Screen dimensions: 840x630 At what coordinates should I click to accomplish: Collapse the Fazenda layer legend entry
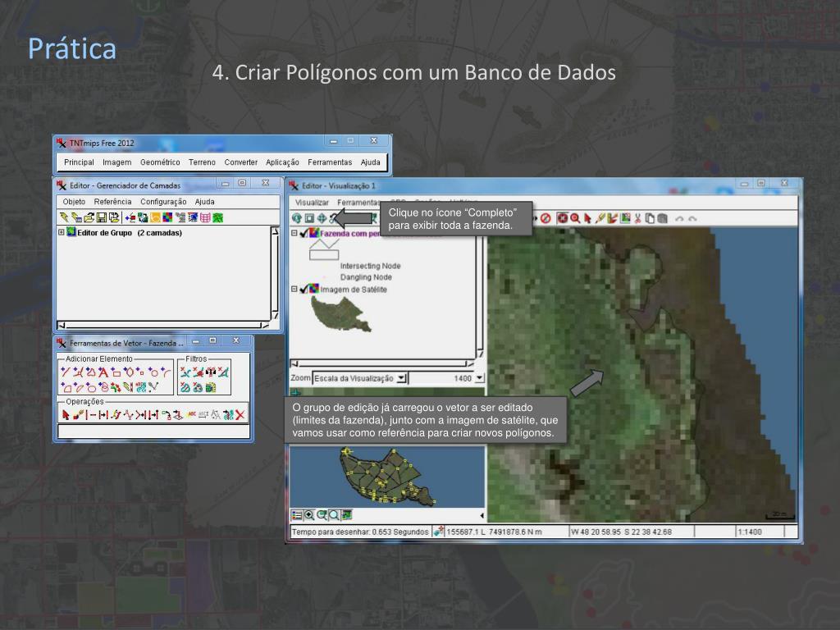click(294, 233)
